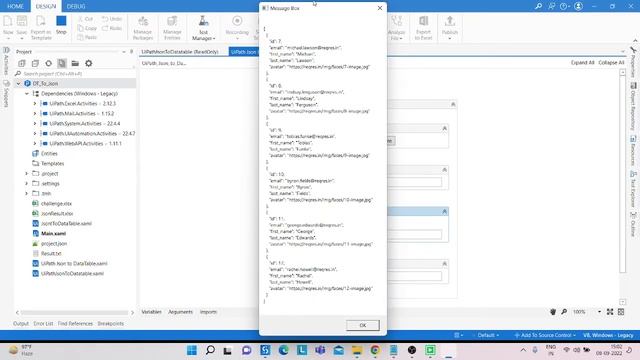Image resolution: width=640 pixels, height=360 pixels.
Task: Click Collapse All in the designer
Action: pyautogui.click(x=611, y=62)
